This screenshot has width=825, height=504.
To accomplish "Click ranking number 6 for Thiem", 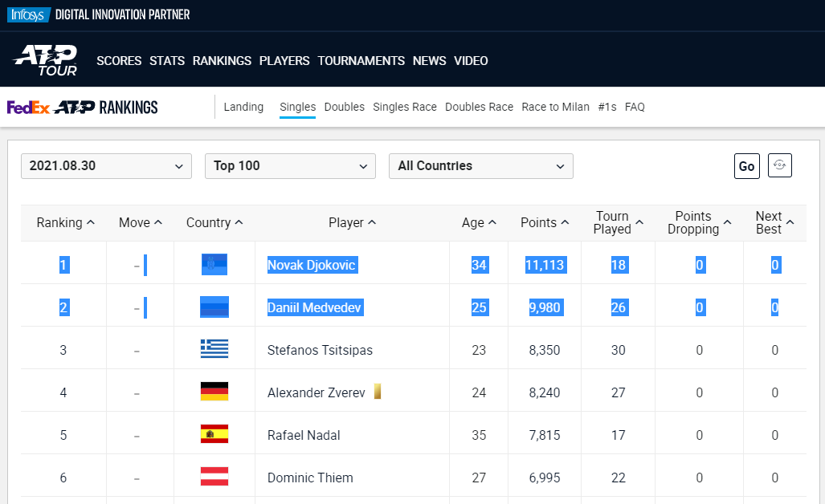I will (x=63, y=478).
